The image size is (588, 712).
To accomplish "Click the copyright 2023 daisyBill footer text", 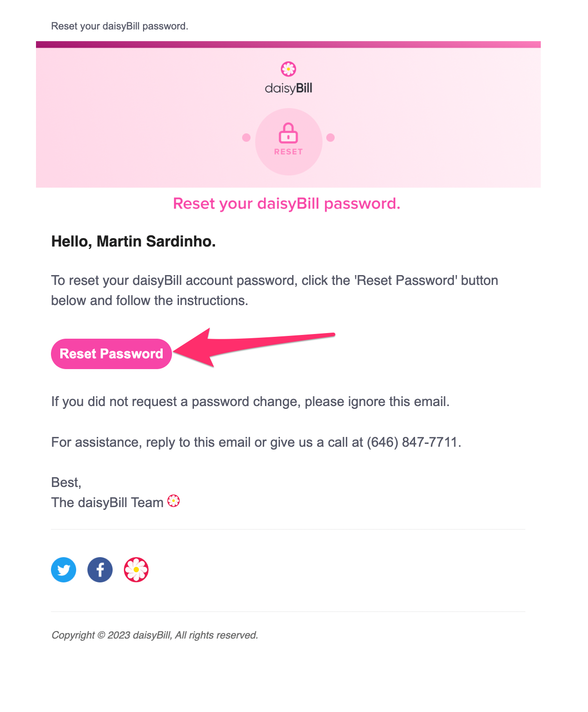I will coord(155,635).
